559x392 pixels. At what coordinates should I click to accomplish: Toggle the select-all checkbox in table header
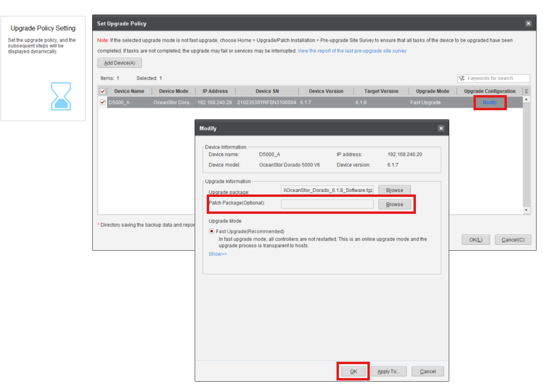coord(102,91)
